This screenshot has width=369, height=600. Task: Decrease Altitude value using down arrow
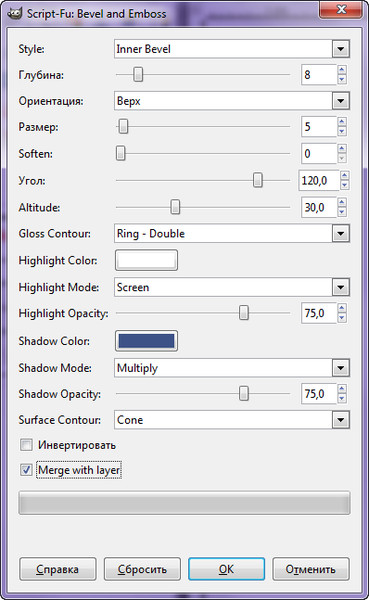pos(342,212)
